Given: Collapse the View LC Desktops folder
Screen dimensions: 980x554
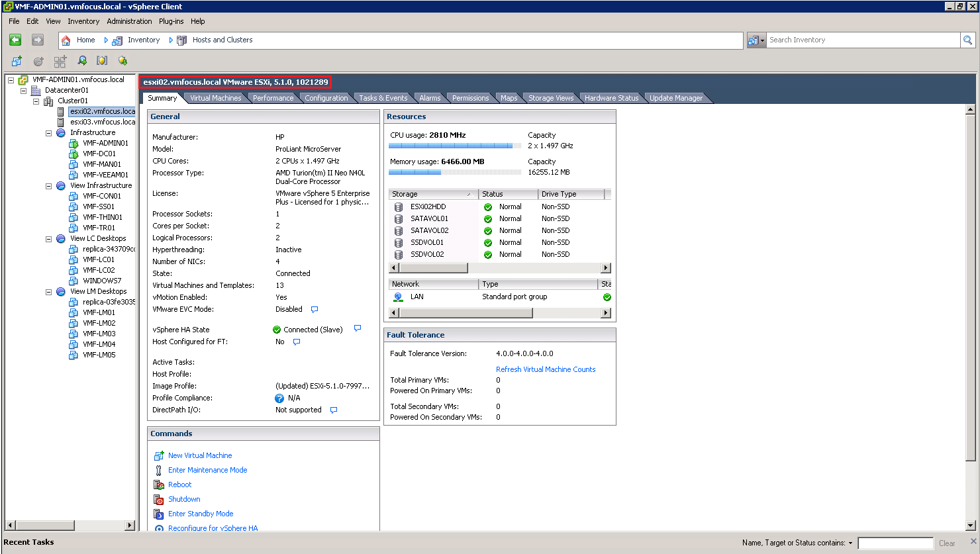Looking at the screenshot, I should (48, 239).
